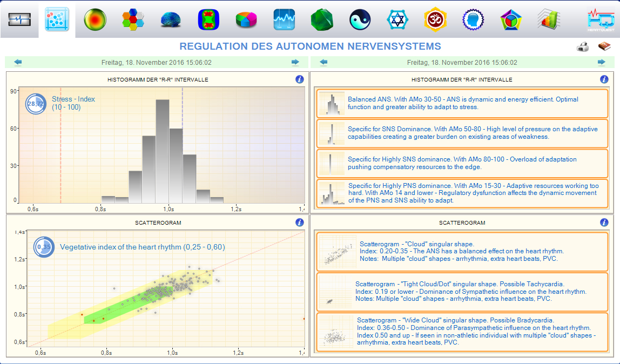The height and width of the screenshot is (364, 620).
Task: Open the Om chakra symbol icon
Action: (435, 20)
